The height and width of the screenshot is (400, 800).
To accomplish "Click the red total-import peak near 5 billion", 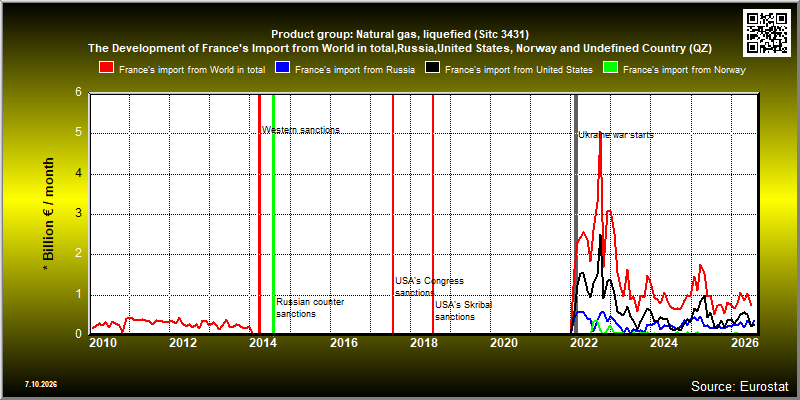I will (x=600, y=135).
